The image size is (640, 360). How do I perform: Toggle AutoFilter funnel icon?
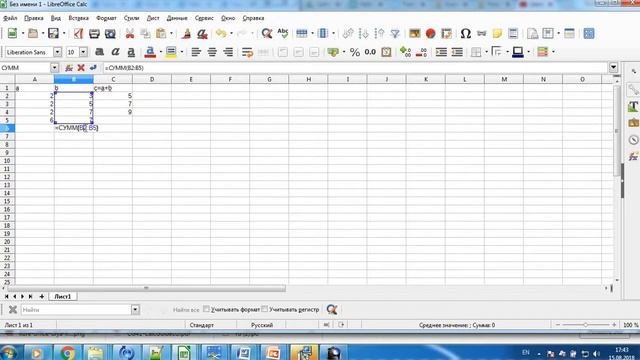click(x=395, y=33)
